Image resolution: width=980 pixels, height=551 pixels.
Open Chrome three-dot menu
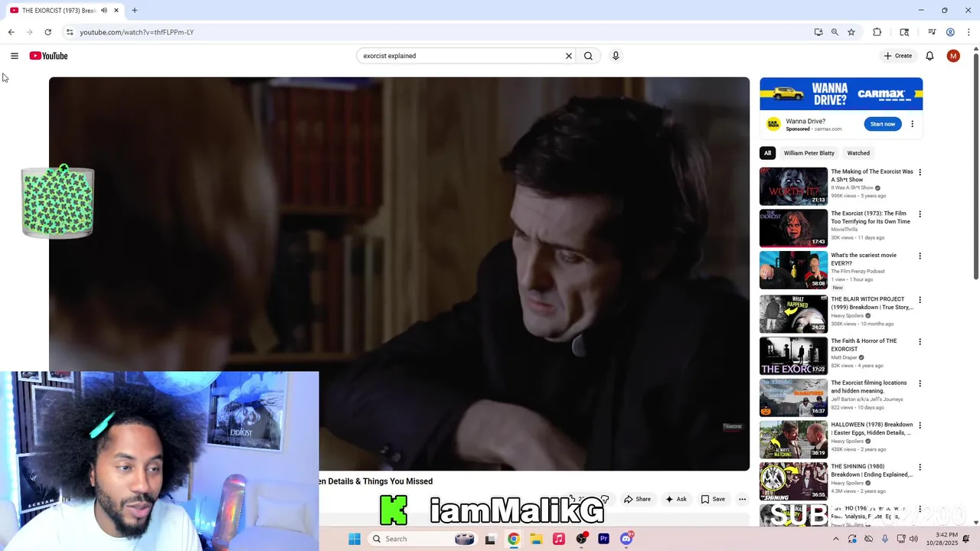(969, 32)
